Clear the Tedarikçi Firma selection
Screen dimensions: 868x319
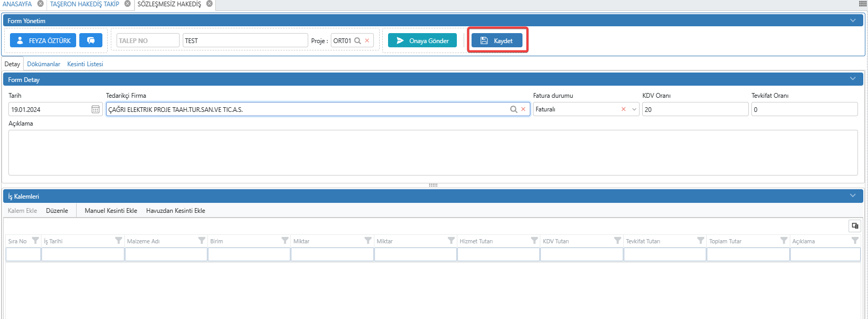click(523, 109)
